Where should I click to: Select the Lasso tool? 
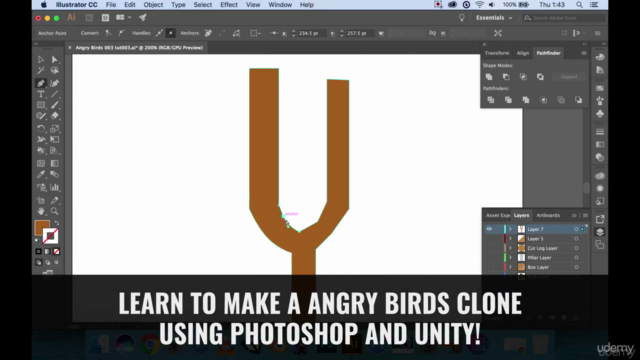click(54, 71)
